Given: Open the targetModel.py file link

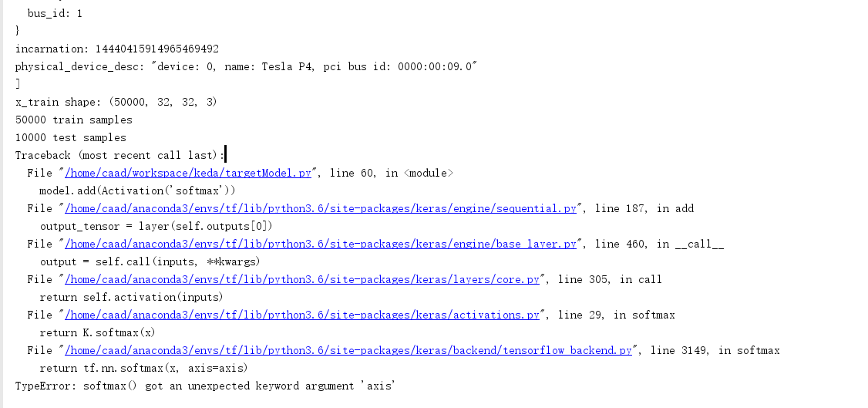Looking at the screenshot, I should pos(188,174).
